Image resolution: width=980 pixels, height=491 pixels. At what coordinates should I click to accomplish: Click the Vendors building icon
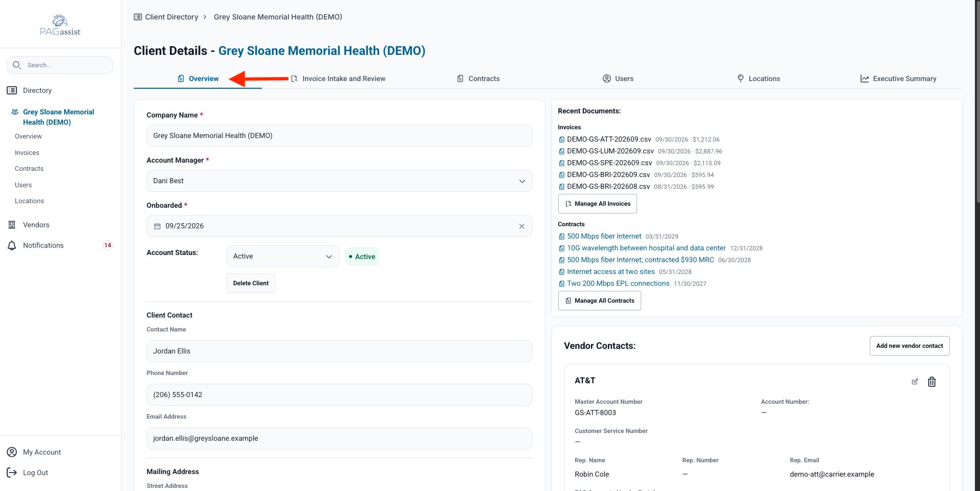pos(12,225)
